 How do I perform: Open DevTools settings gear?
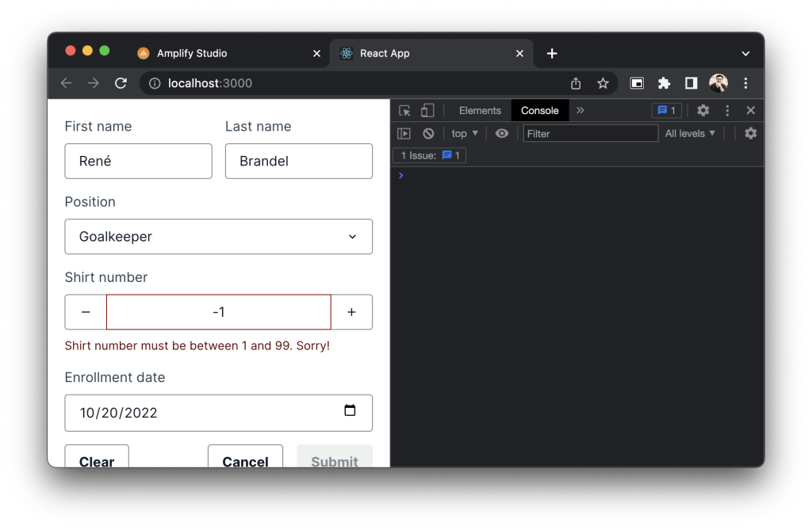(x=703, y=110)
